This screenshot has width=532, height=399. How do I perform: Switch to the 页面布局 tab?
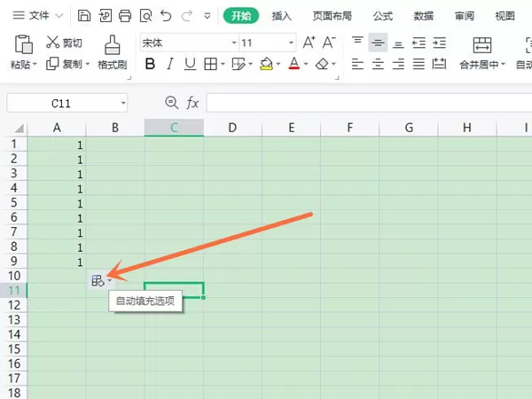click(332, 16)
